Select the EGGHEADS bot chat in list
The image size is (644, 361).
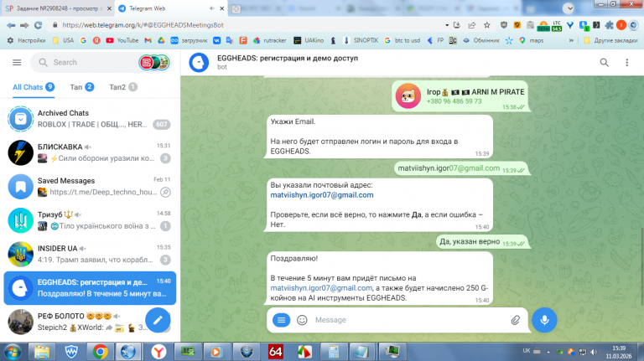[90, 288]
